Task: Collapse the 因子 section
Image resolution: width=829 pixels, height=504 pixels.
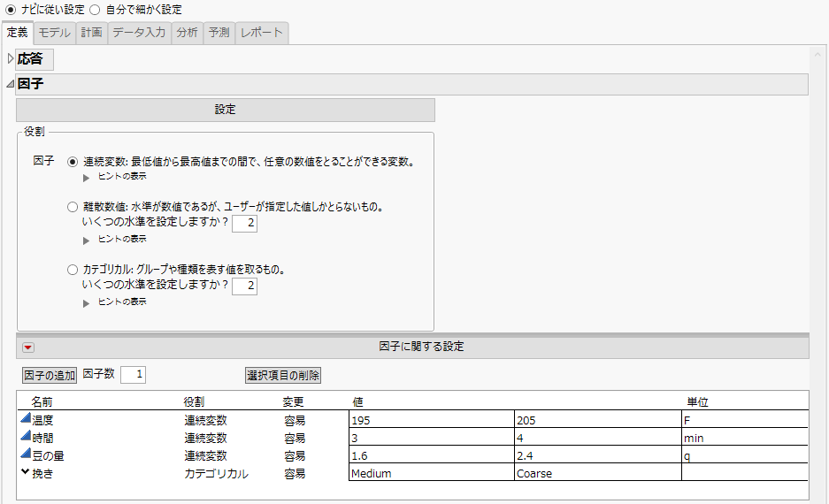Action: click(x=10, y=83)
